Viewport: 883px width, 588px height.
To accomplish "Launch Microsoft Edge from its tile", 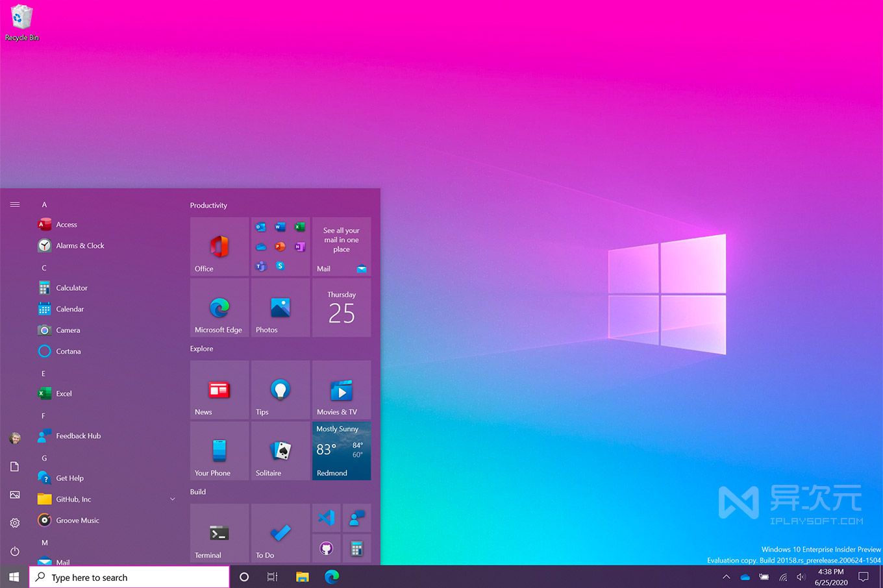I will point(219,308).
